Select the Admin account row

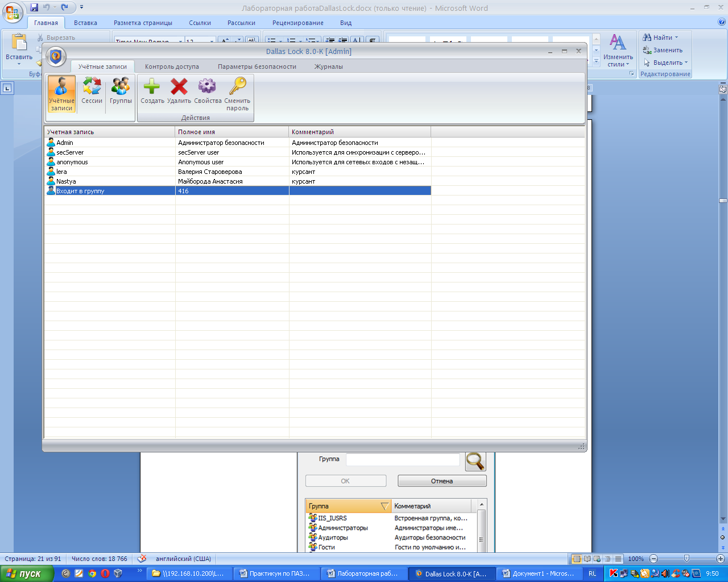pyautogui.click(x=238, y=143)
